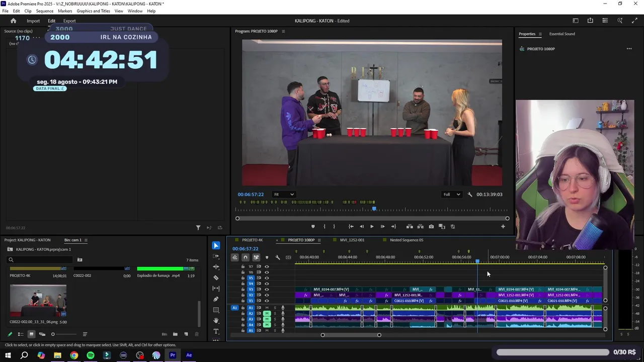The image size is (644, 362).
Task: Hide track V3 with eye icon
Action: point(267,290)
